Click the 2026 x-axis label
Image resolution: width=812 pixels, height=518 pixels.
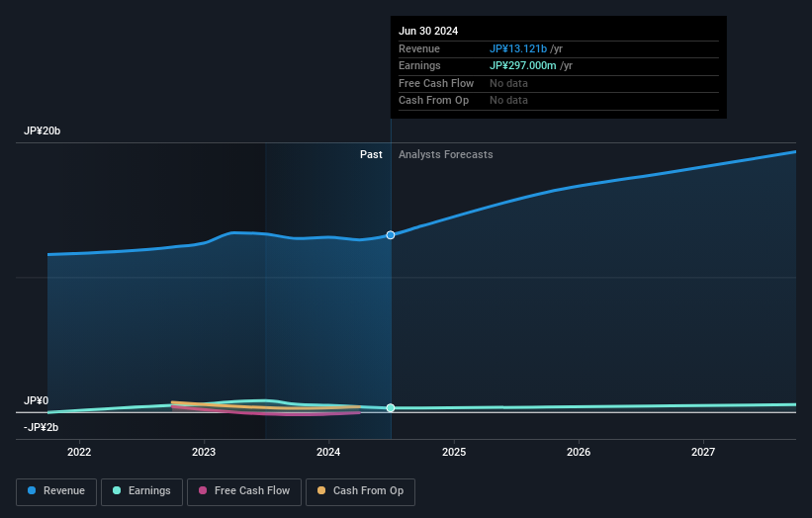[x=579, y=453]
